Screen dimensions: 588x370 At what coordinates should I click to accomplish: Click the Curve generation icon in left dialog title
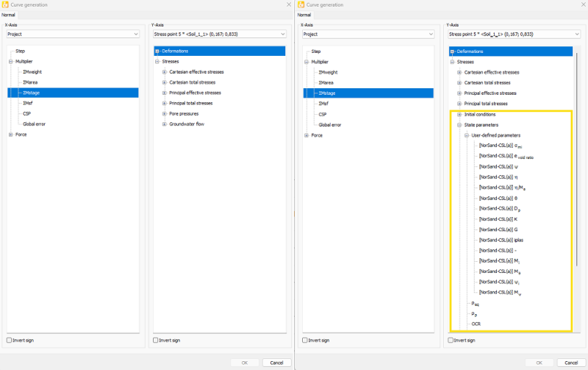click(x=6, y=4)
